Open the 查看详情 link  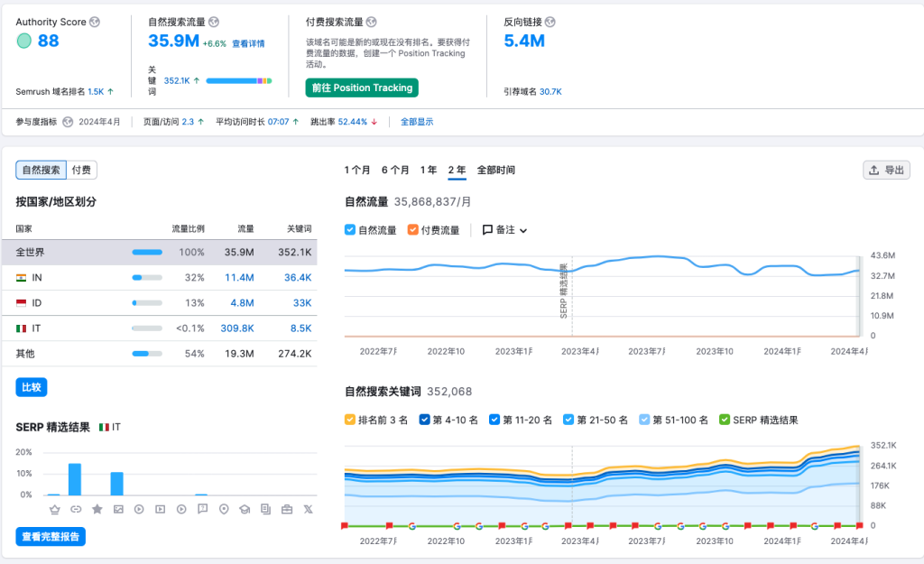[x=248, y=43]
